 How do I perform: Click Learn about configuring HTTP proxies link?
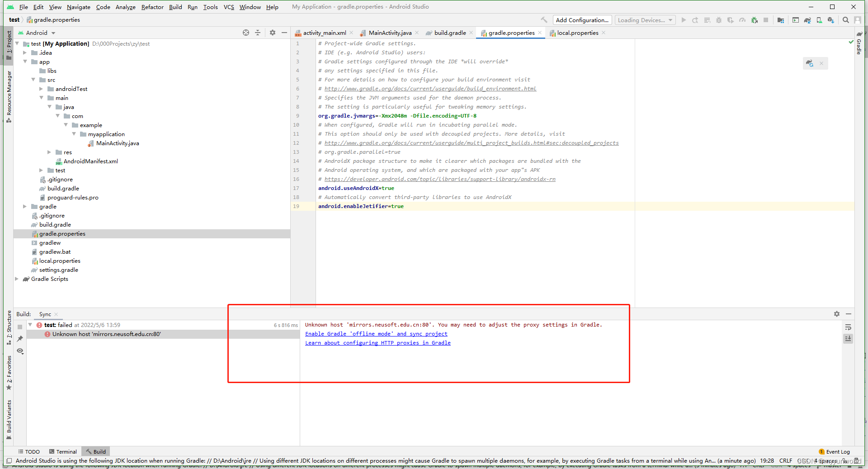coord(378,343)
